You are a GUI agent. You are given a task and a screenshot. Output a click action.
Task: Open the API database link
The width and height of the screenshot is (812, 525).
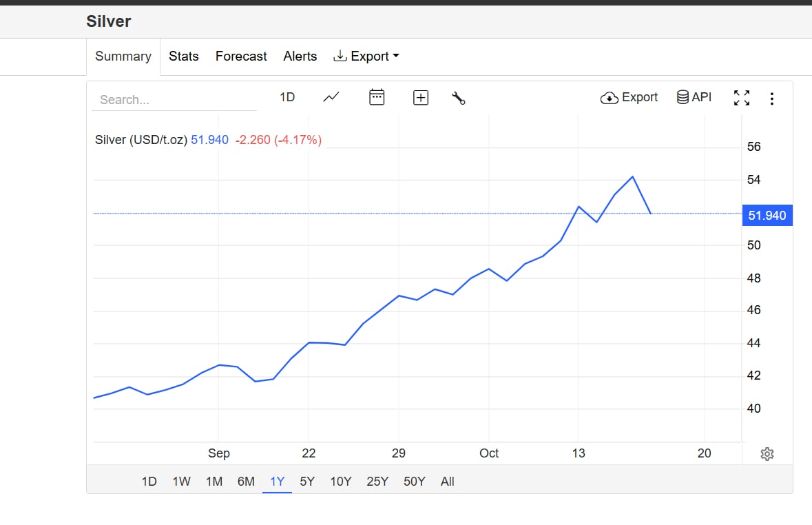click(694, 97)
